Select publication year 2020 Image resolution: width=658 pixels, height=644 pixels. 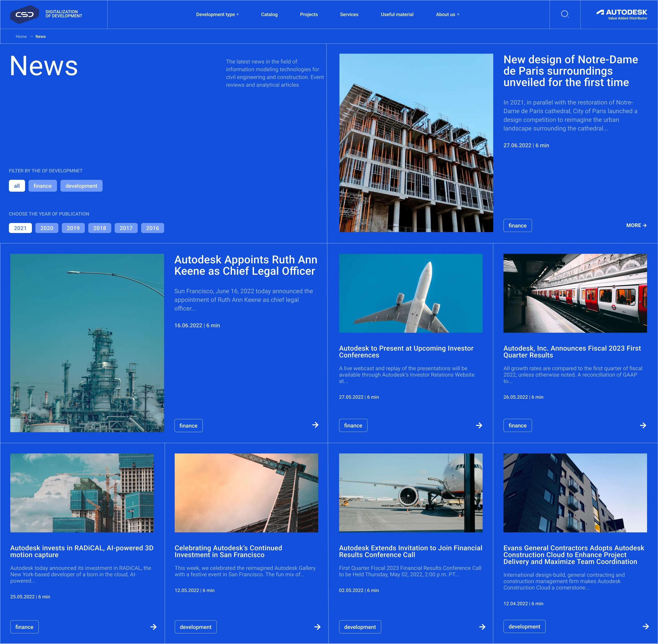click(47, 228)
